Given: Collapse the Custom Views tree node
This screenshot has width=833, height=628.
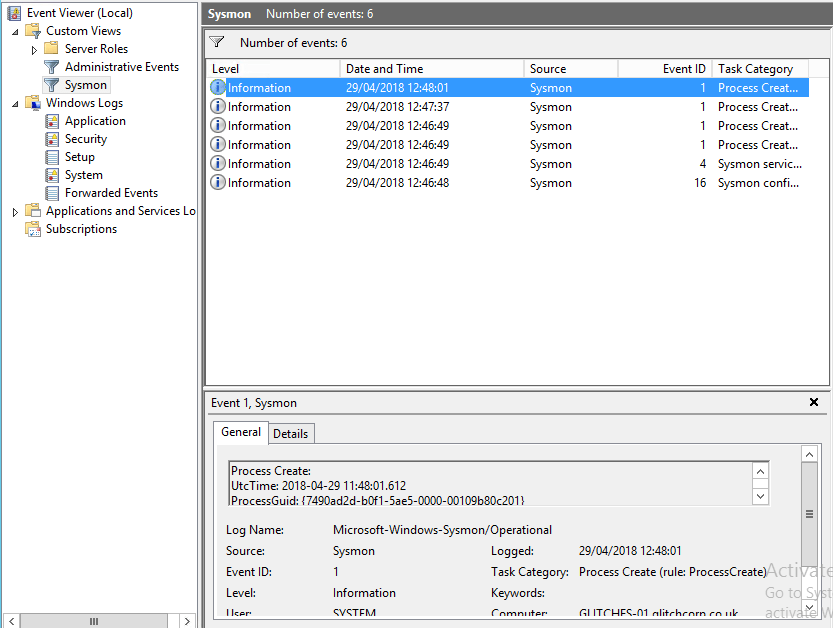Looking at the screenshot, I should pyautogui.click(x=15, y=31).
